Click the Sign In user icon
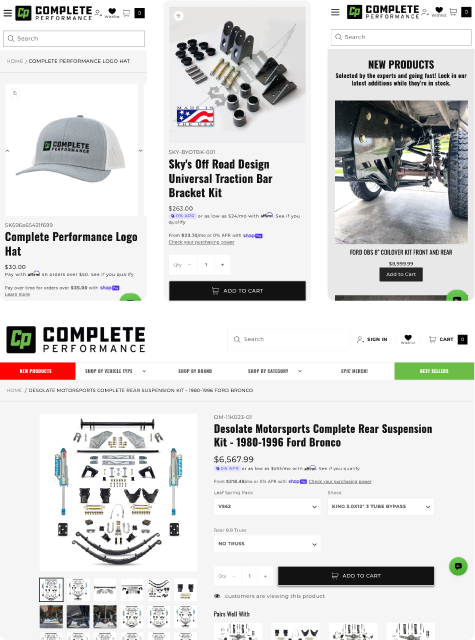This screenshot has height=640, width=475. [x=360, y=339]
